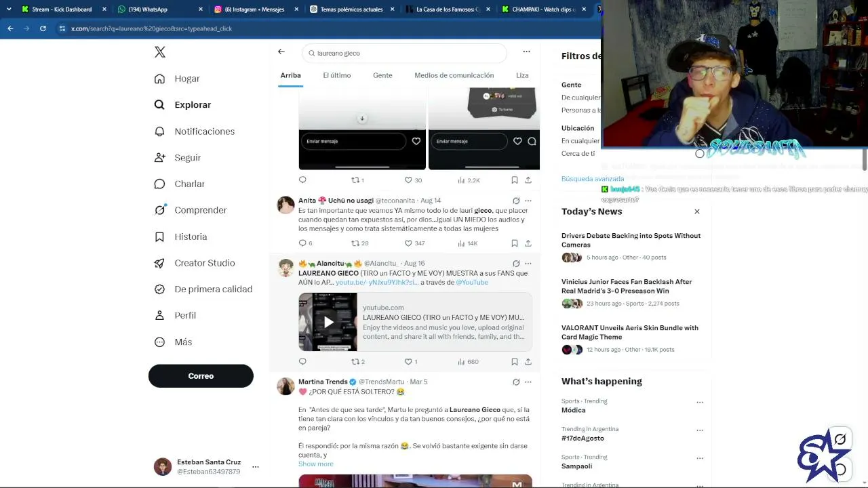Viewport: 868px width, 488px height.
Task: Share the Alancitu tweet
Action: (x=528, y=362)
